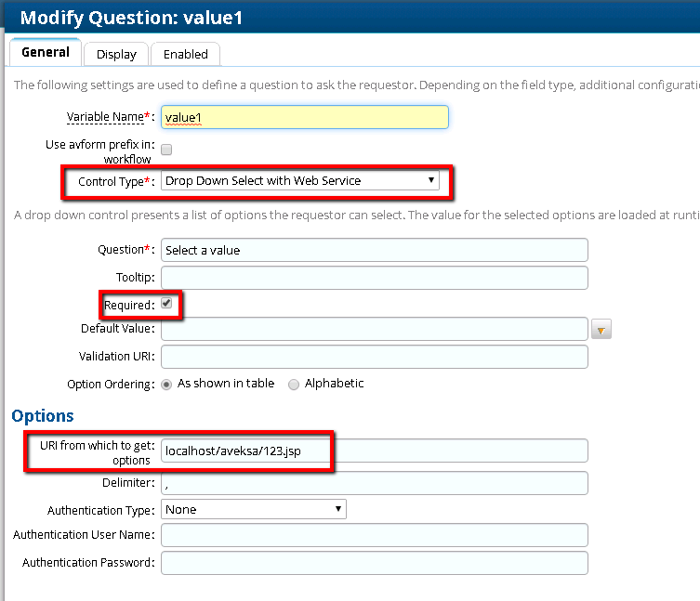Select the Alphabetic option ordering
This screenshot has height=601, width=700.
coord(294,385)
